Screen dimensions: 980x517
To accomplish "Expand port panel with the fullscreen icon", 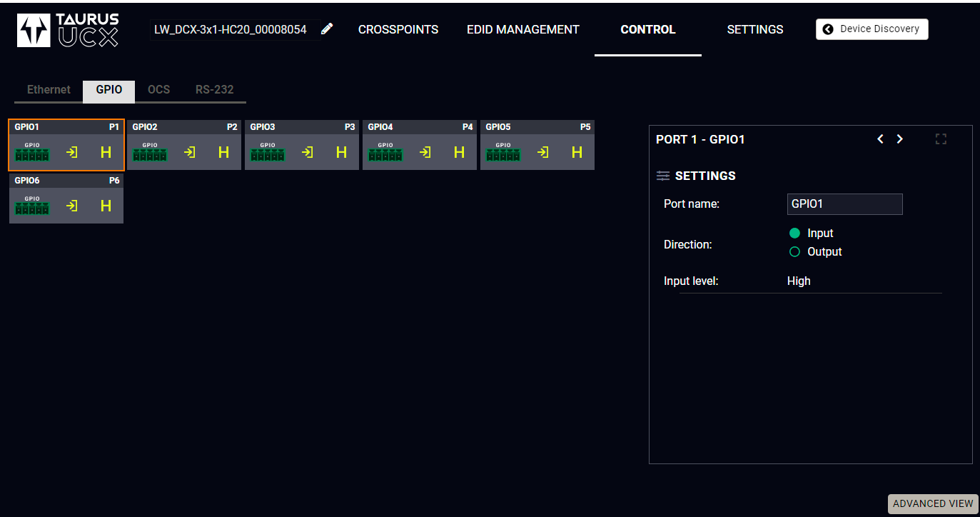I will pos(941,139).
